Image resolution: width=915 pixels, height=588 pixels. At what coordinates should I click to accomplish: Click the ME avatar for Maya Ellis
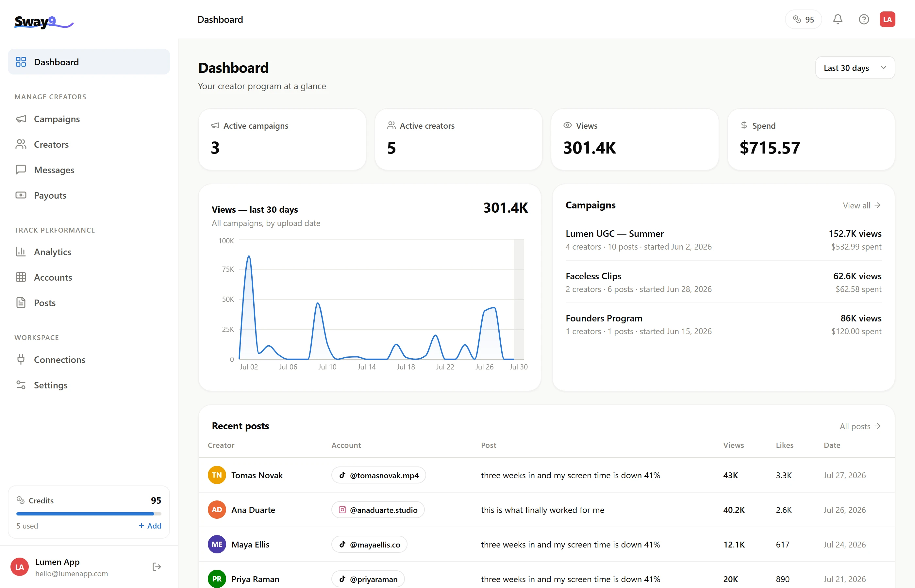(x=217, y=545)
